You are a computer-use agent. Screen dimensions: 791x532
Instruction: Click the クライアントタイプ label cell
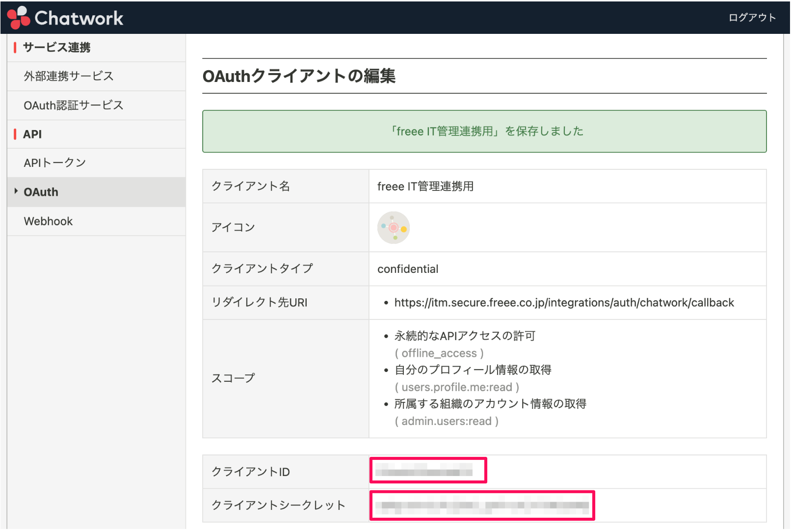click(x=286, y=269)
